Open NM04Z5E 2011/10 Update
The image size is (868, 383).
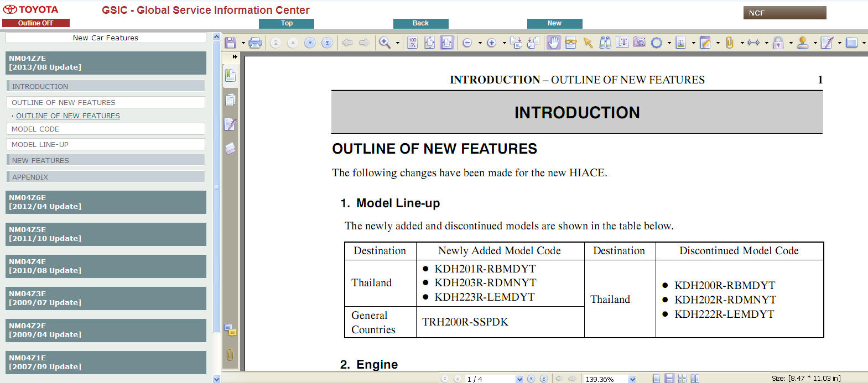106,234
